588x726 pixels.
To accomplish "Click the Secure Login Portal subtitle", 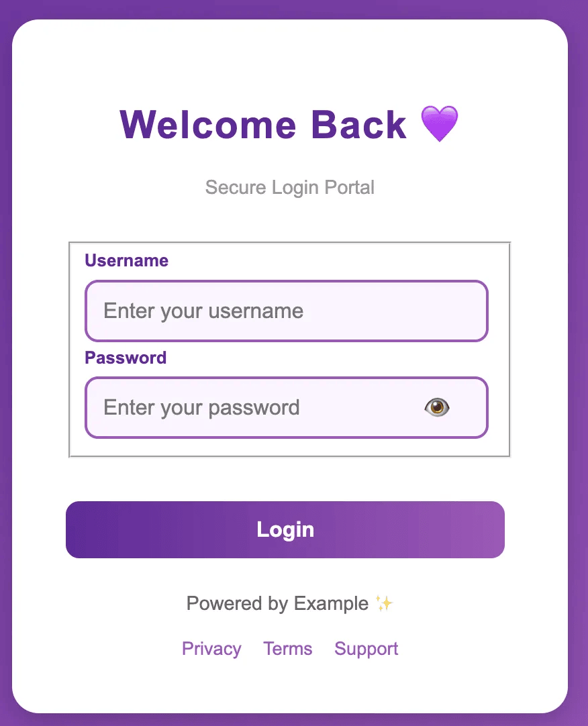I will coord(289,188).
